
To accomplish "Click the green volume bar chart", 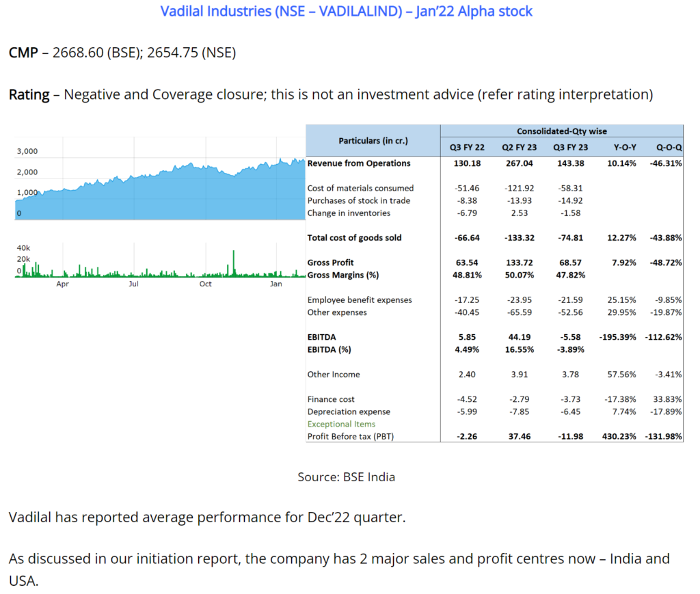I will pyautogui.click(x=160, y=265).
